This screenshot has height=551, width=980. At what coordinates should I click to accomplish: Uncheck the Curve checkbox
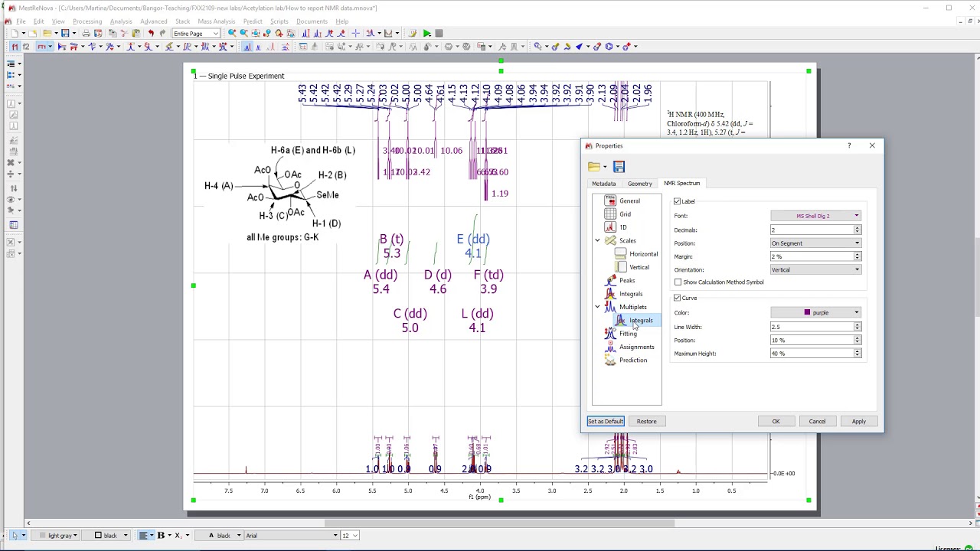678,298
